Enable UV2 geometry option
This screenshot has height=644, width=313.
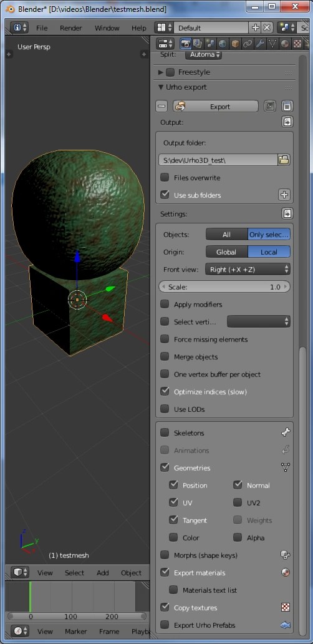[x=237, y=502]
